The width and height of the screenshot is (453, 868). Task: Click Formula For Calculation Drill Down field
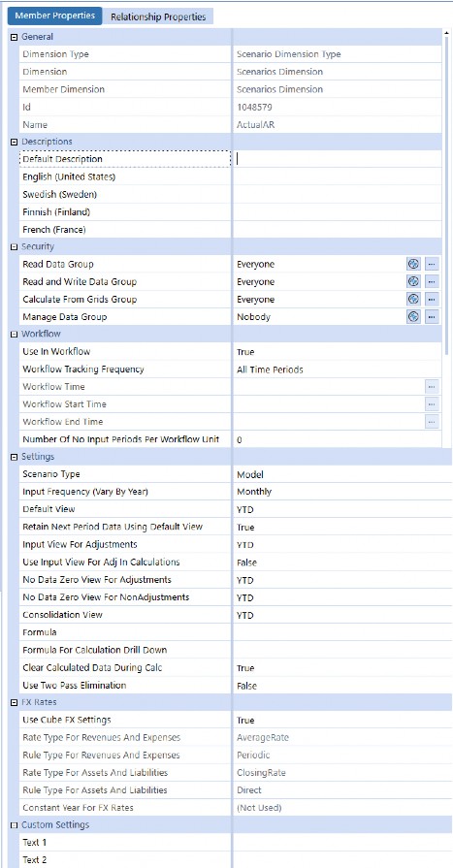pos(342,650)
